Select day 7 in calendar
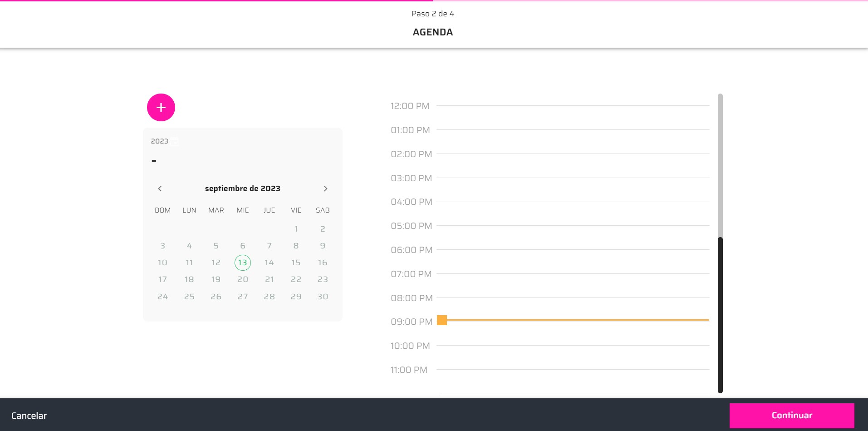The width and height of the screenshot is (868, 431). (270, 246)
